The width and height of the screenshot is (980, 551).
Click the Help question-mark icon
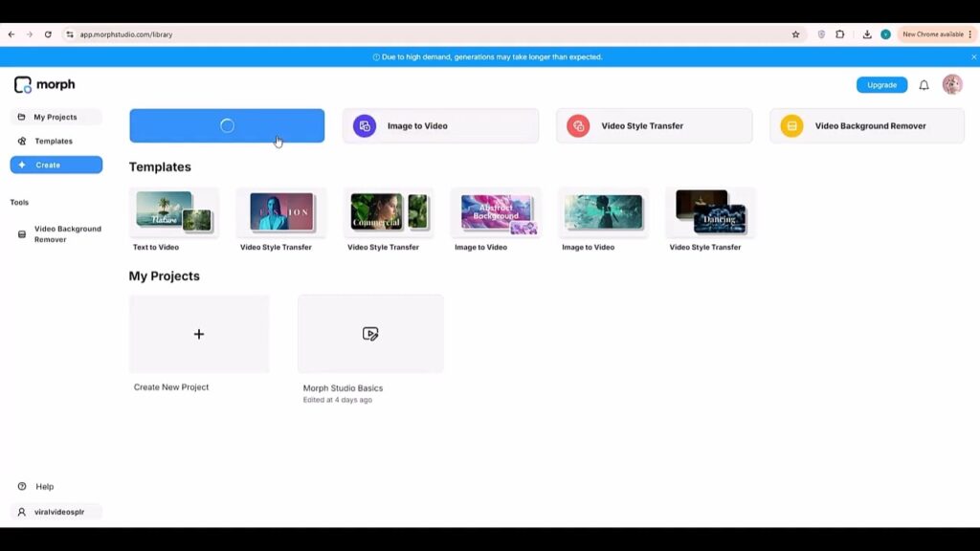click(x=22, y=486)
